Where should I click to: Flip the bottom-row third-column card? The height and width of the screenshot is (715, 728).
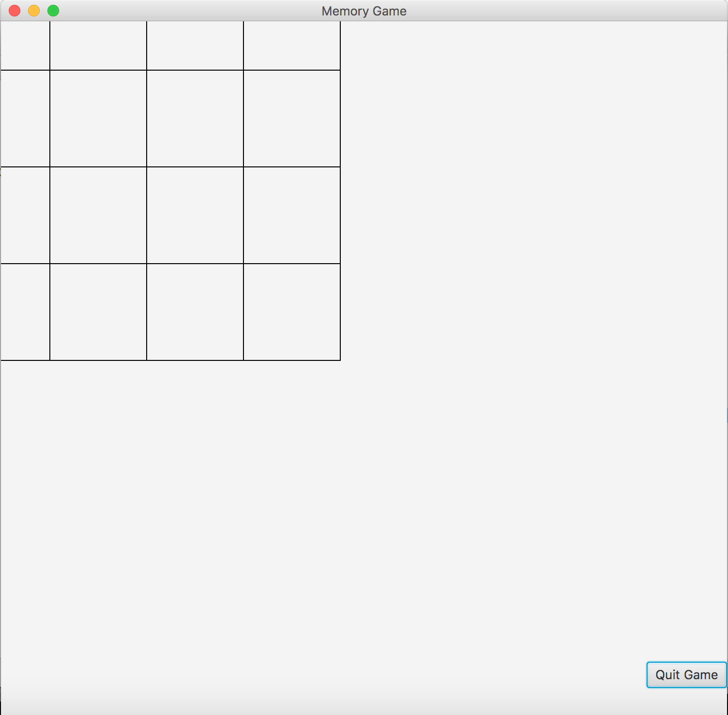click(x=195, y=312)
